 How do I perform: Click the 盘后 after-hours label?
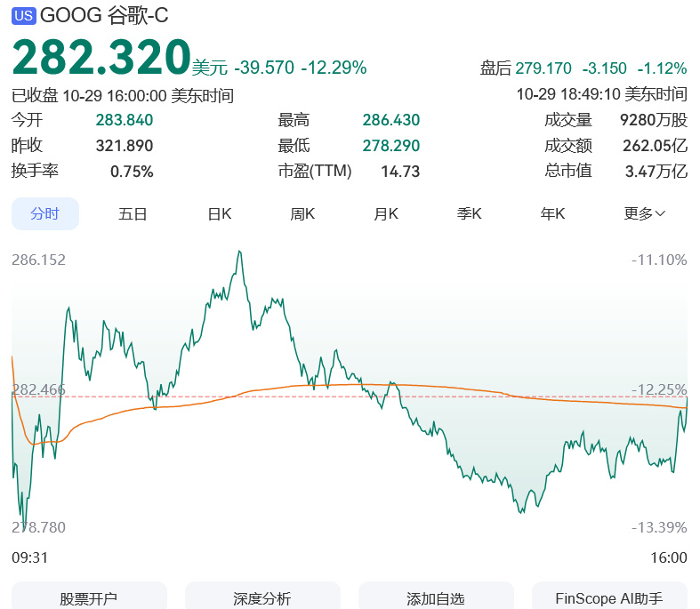coord(495,68)
